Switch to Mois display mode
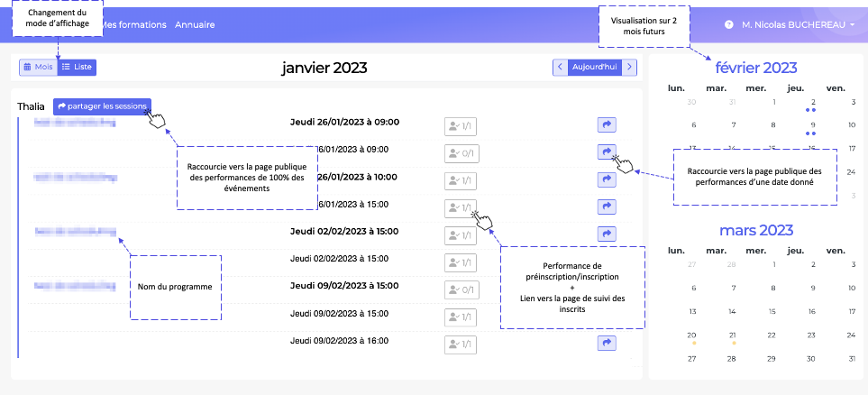 pos(38,67)
